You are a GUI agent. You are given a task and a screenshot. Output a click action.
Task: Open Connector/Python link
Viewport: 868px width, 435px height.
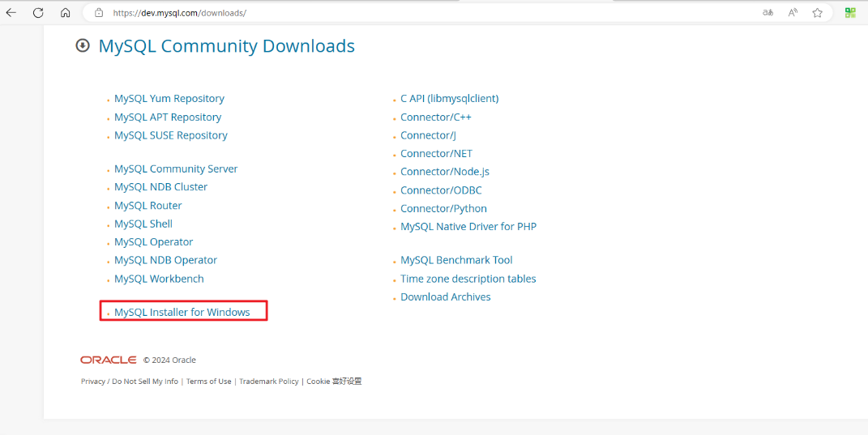click(444, 209)
